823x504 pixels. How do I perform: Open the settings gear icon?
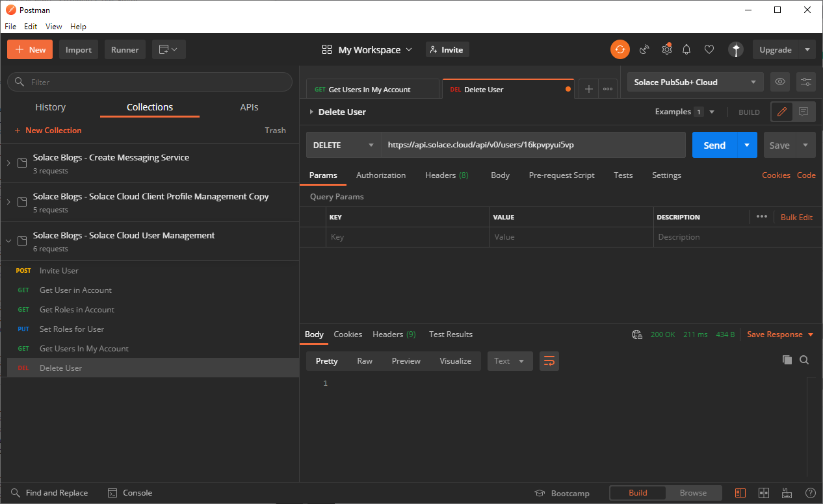tap(666, 49)
